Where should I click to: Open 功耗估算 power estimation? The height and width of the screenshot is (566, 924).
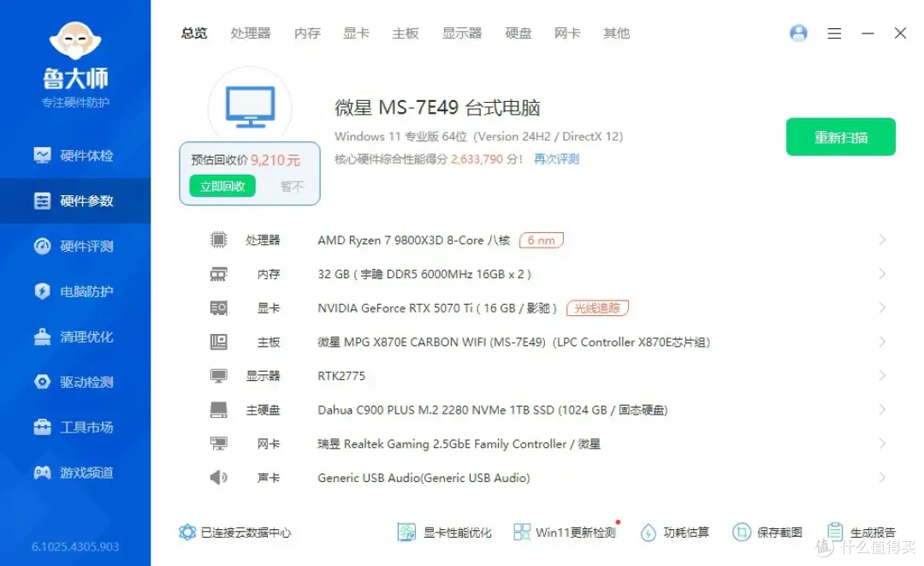coord(675,533)
